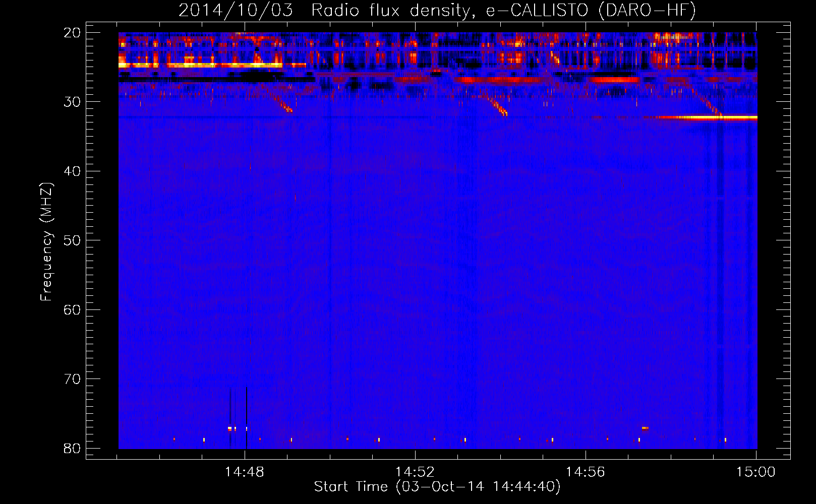Click the 80 MHz frequency tick label
Viewport: 816px width, 504px height.
(x=72, y=449)
